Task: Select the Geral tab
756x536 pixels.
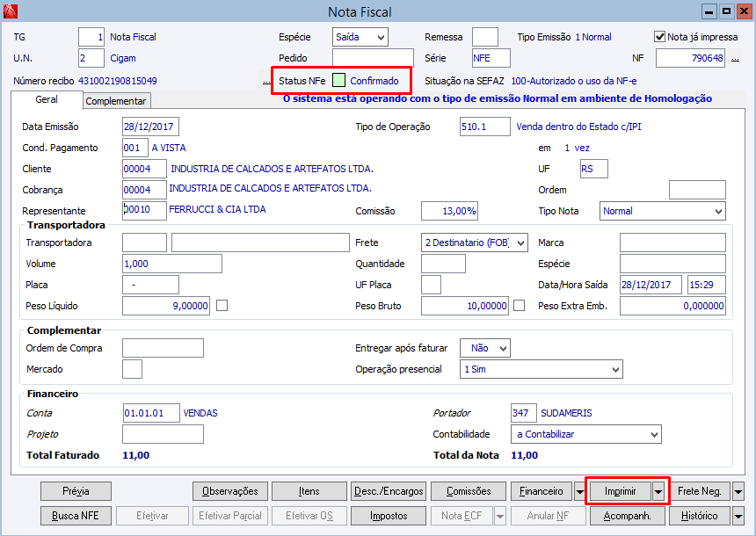Action: pyautogui.click(x=47, y=101)
